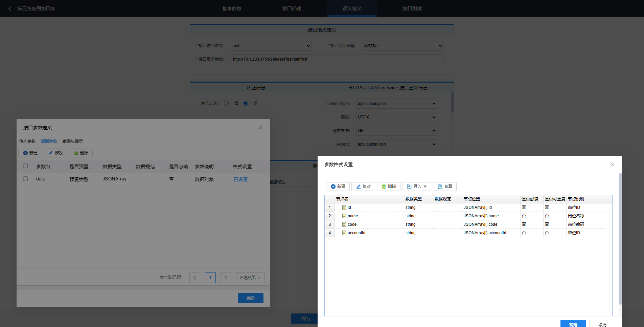Select the 是 radio for access authentication

pos(226,103)
